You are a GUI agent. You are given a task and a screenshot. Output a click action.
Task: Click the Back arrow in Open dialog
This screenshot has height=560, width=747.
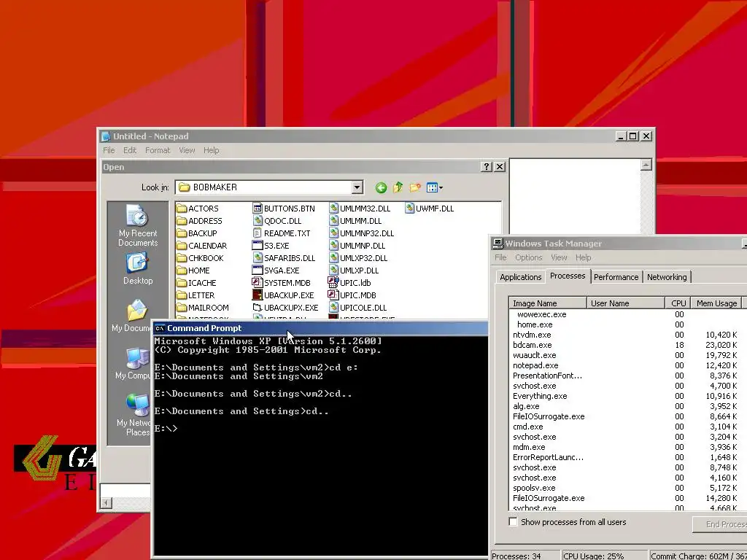[x=381, y=187]
